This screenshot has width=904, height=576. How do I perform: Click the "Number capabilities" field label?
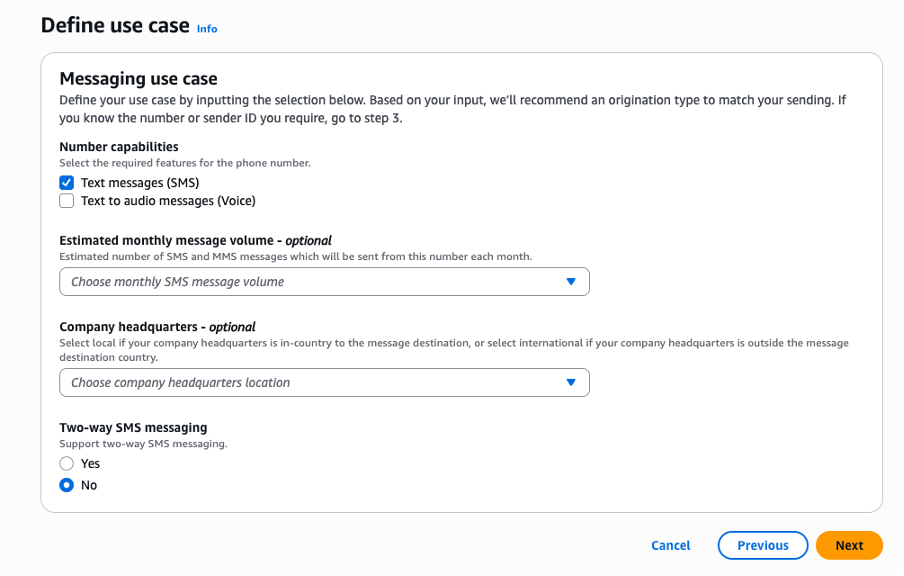coord(119,147)
